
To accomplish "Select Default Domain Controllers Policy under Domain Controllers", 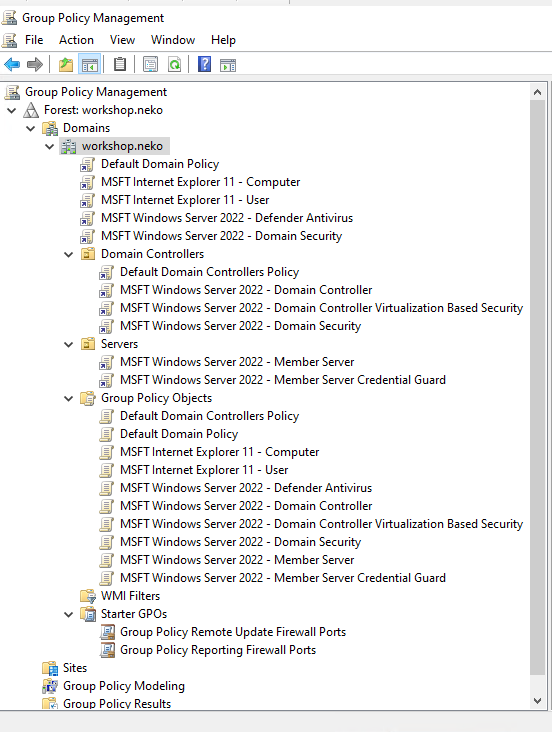I will [x=210, y=272].
